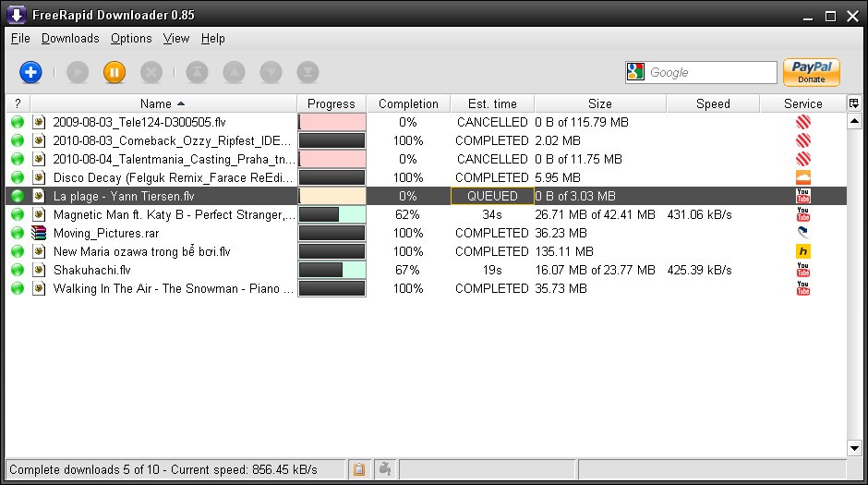Click the 425.39 kB/s speed value
Image resolution: width=868 pixels, height=485 pixels.
point(699,270)
